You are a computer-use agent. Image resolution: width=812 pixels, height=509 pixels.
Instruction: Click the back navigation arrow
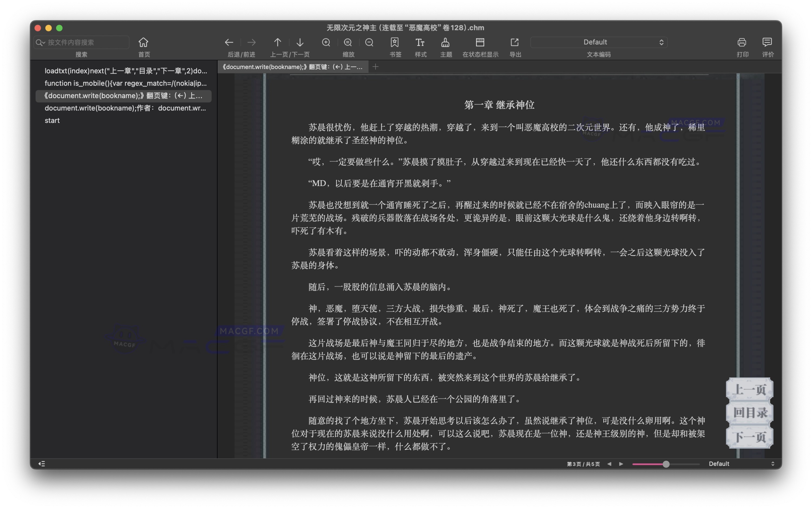[229, 43]
